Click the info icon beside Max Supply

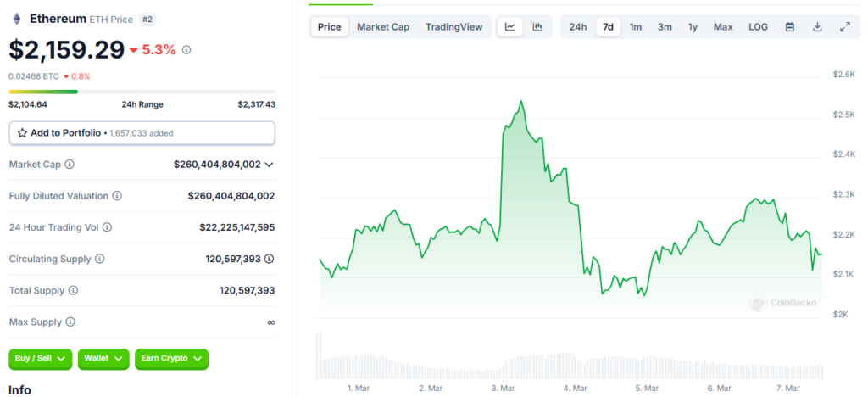70,322
